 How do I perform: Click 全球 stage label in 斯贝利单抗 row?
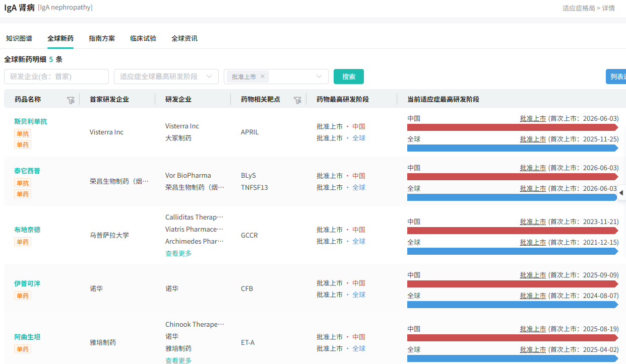(359, 138)
